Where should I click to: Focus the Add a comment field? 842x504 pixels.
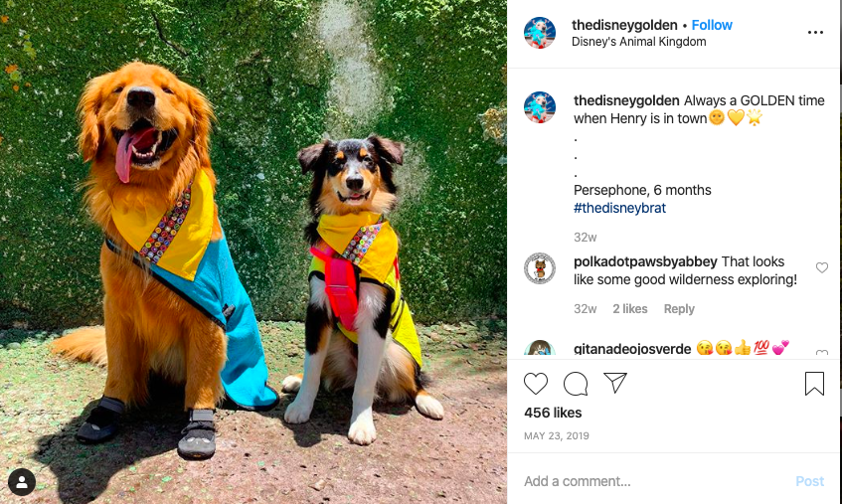(x=655, y=481)
